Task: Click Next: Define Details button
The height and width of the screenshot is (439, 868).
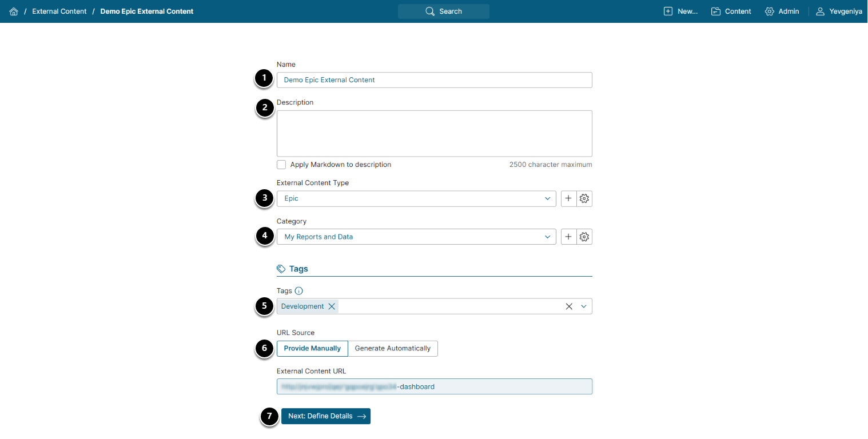Action: click(x=326, y=416)
